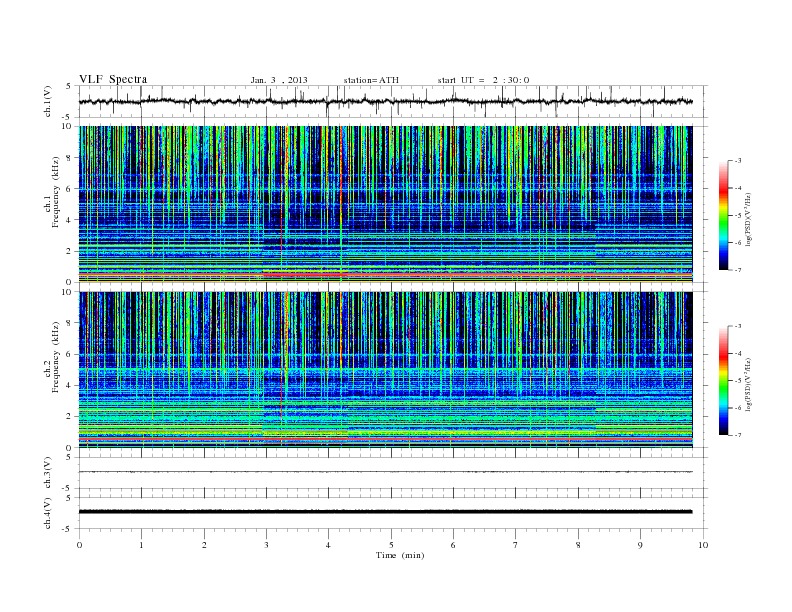
Task: Click the "1" minute tick label
Action: pyautogui.click(x=141, y=545)
